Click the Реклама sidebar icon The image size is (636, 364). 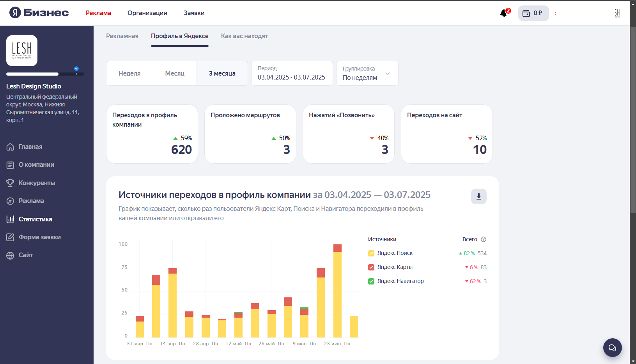coord(11,201)
